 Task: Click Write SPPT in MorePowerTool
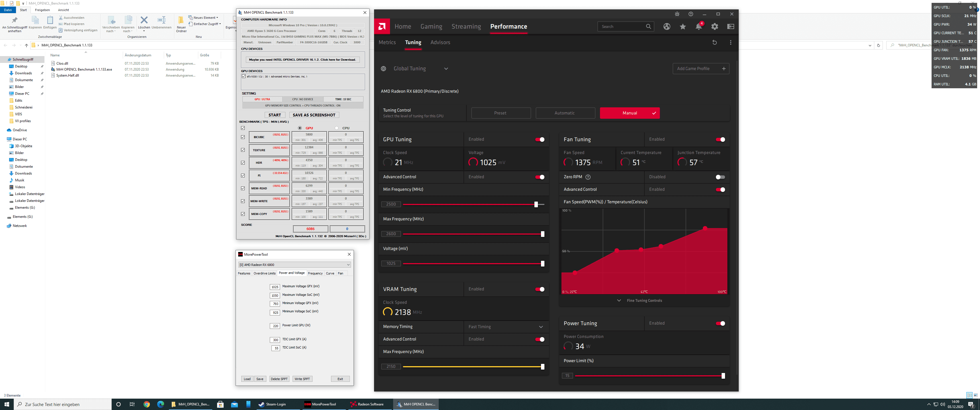tap(302, 379)
